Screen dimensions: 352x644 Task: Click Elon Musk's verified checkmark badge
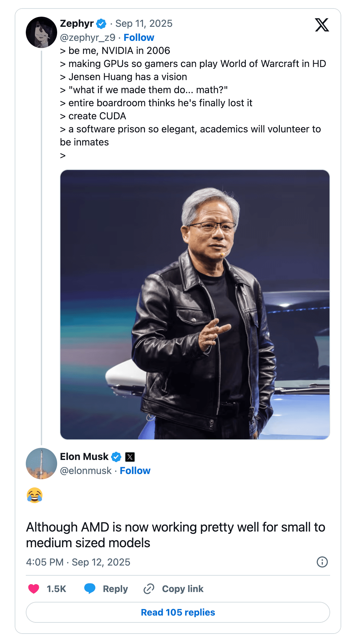click(x=117, y=457)
